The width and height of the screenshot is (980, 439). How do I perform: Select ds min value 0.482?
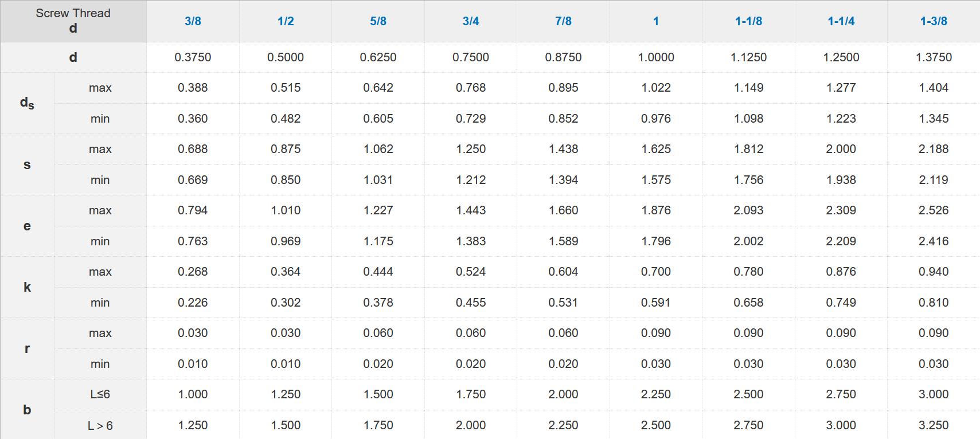click(x=286, y=119)
